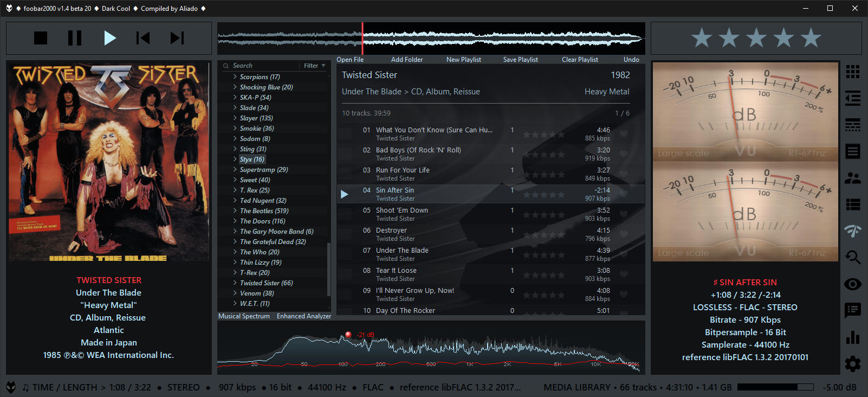Expand the Twisted Sister library node

coord(235,283)
